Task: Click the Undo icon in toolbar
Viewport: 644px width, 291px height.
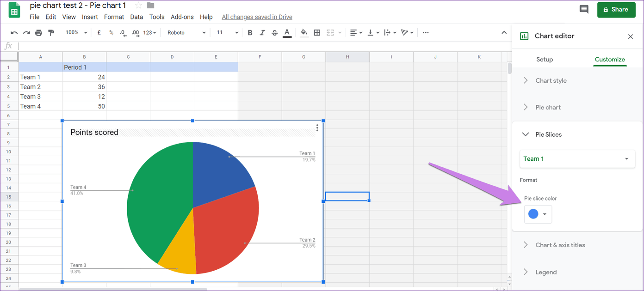Action: click(14, 33)
